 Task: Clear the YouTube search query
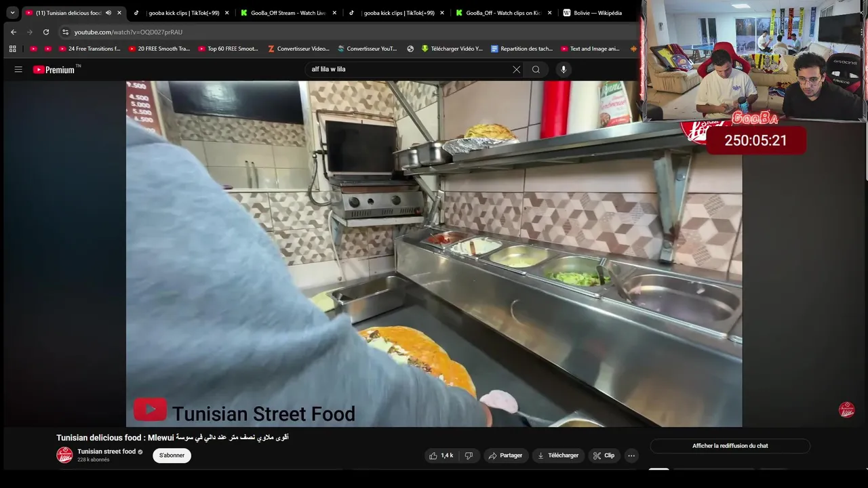[x=517, y=69]
